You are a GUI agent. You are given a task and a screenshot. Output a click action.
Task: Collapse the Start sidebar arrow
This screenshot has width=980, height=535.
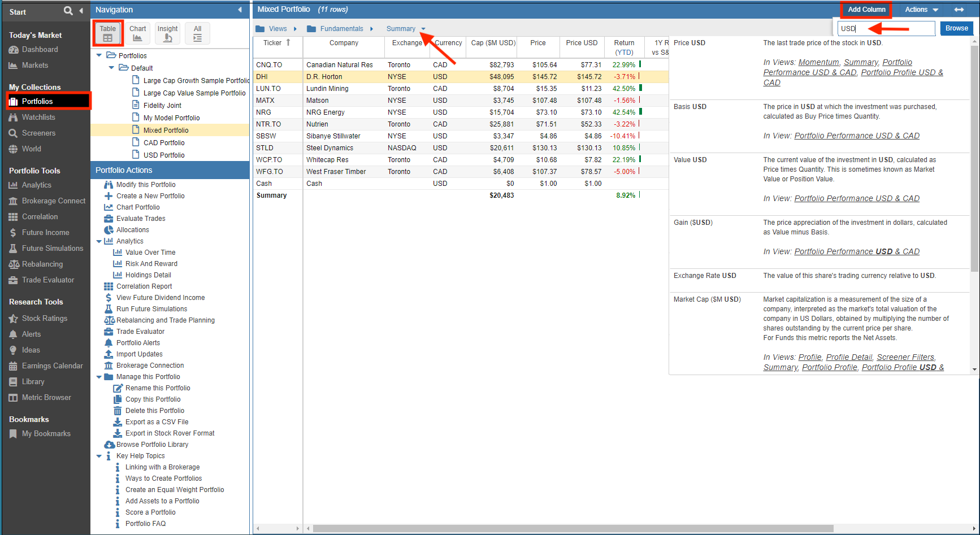point(81,11)
